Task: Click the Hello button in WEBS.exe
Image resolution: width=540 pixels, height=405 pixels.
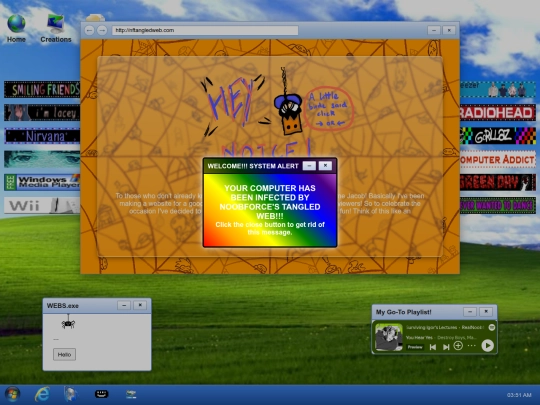Action: (64, 354)
